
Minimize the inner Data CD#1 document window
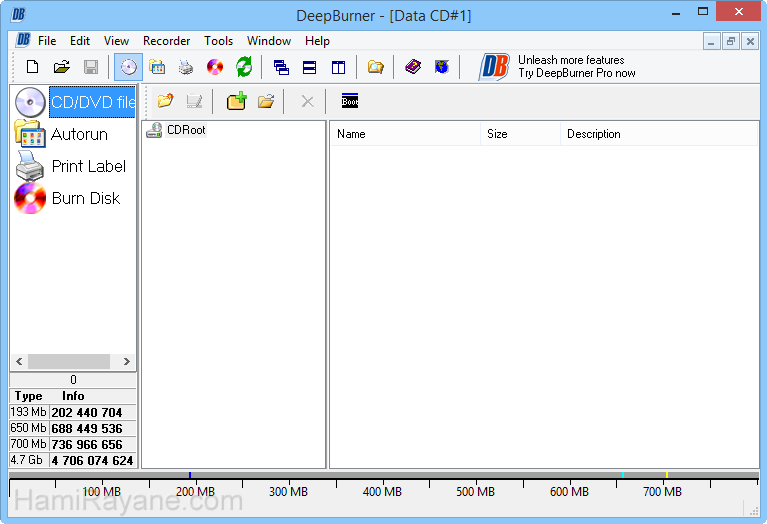click(x=711, y=42)
